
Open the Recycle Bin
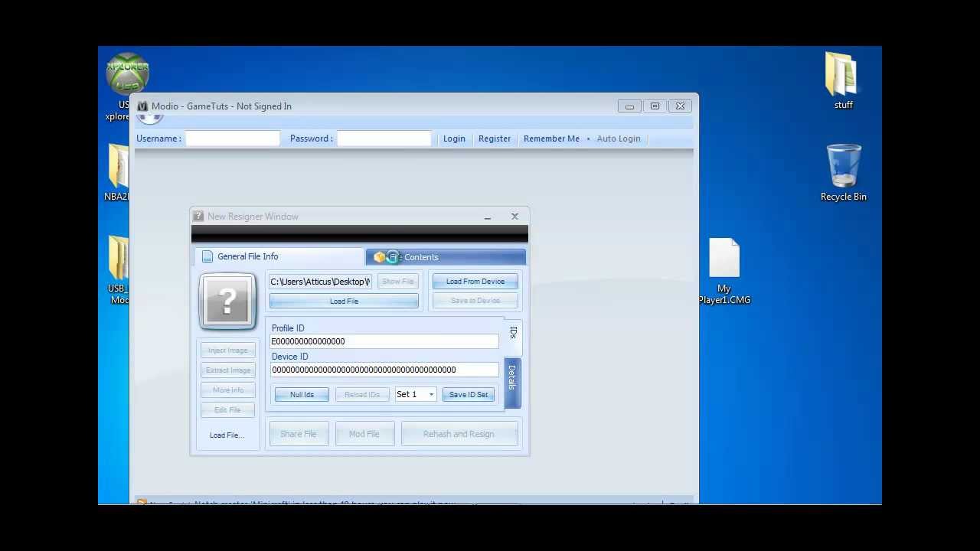843,165
